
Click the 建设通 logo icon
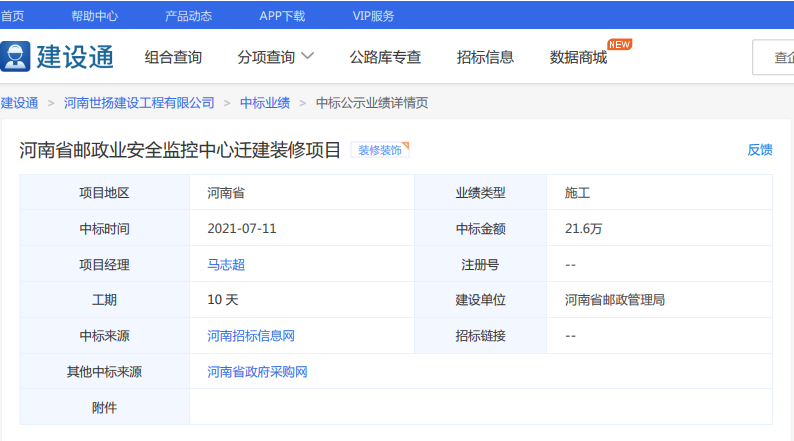pos(16,57)
